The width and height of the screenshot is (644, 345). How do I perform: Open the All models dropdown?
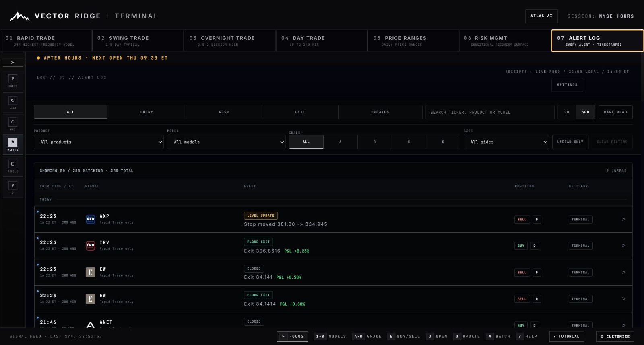pos(226,142)
